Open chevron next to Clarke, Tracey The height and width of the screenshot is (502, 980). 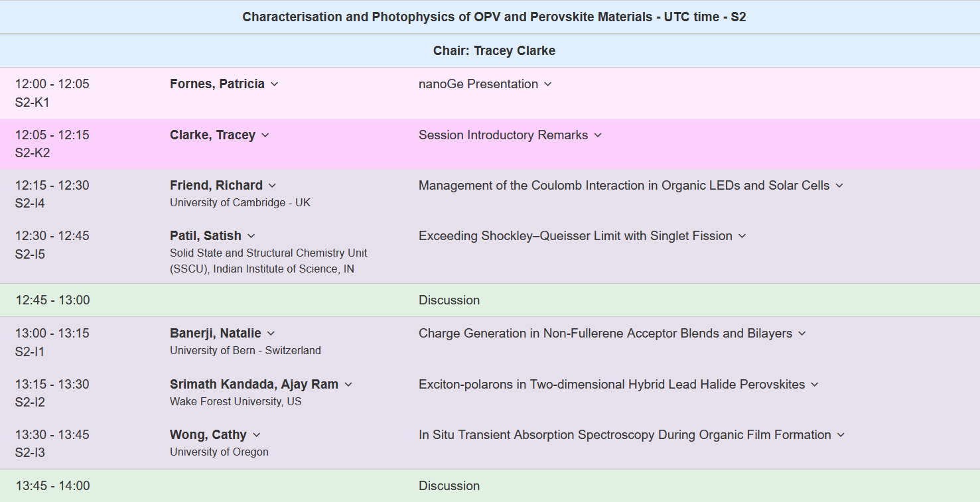pyautogui.click(x=265, y=135)
